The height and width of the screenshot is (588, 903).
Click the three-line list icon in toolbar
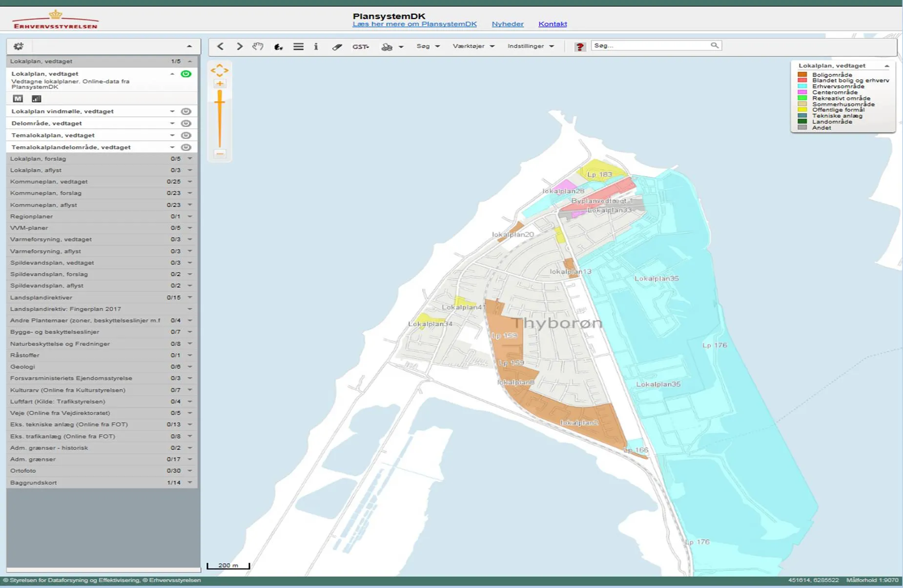pos(298,46)
